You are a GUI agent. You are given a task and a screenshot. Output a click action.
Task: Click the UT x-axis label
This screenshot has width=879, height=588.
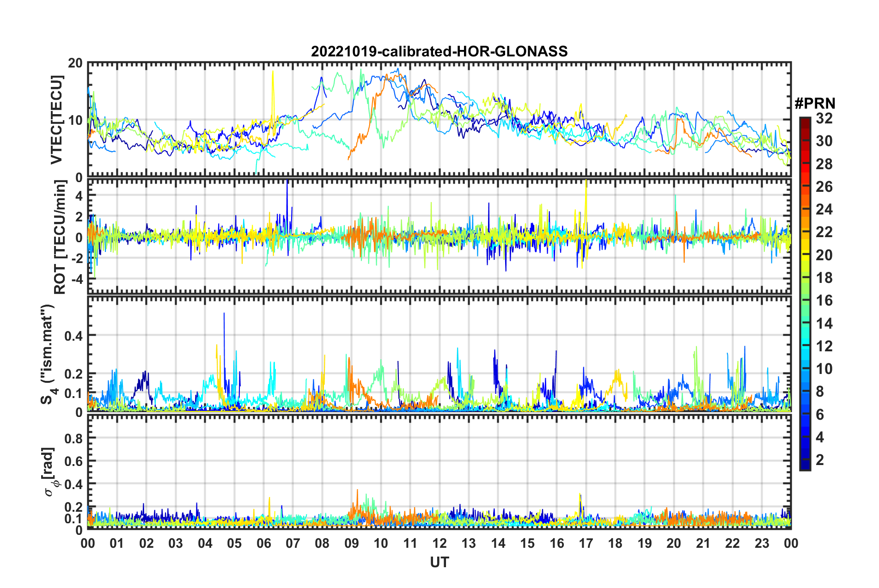(439, 562)
